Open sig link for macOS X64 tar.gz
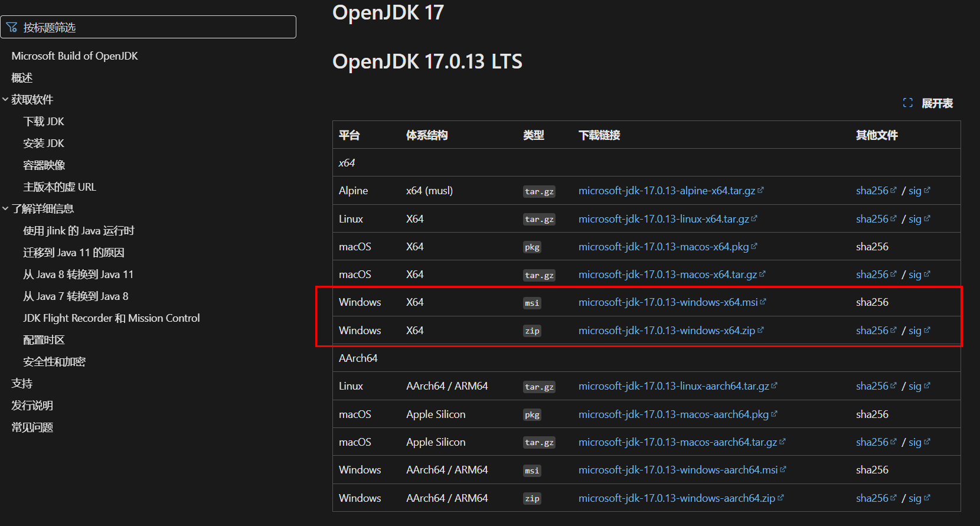This screenshot has height=526, width=980. point(919,274)
